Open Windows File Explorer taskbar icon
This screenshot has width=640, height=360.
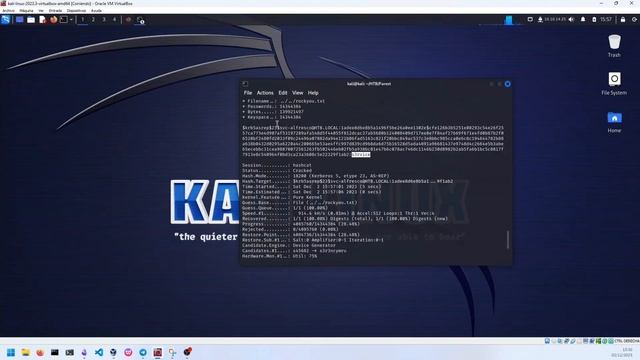click(25, 352)
